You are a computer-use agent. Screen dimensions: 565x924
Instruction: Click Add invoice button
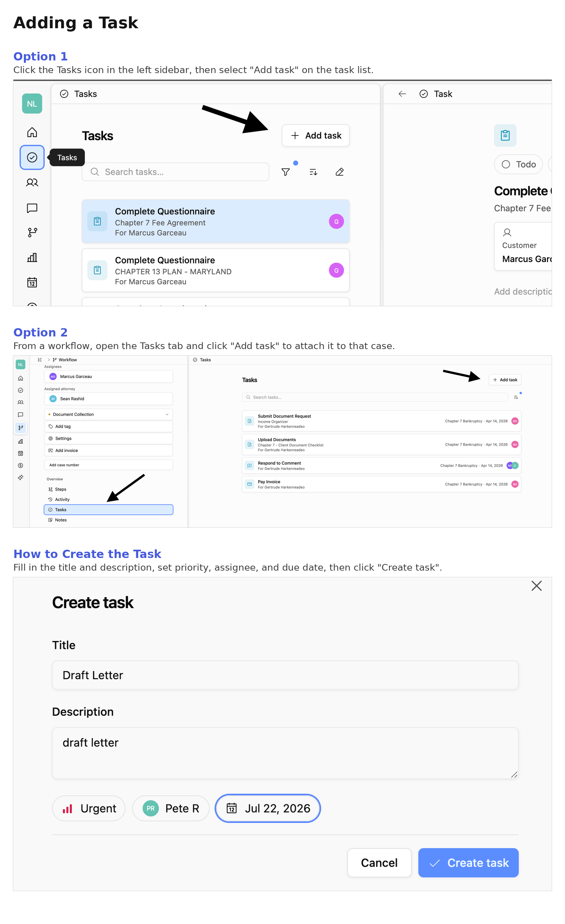coord(108,450)
